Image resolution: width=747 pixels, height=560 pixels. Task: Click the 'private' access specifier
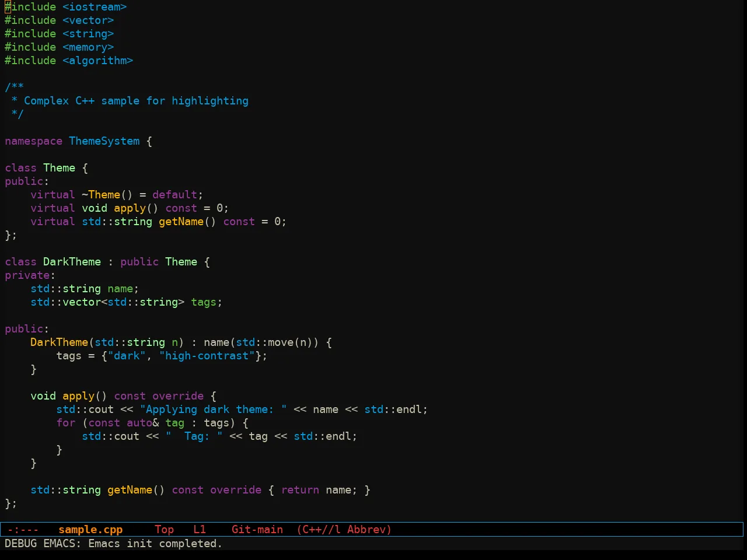(x=27, y=275)
